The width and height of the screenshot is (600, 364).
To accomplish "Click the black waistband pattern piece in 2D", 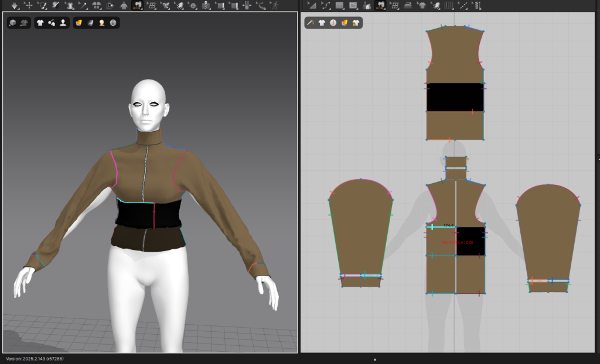I will pos(455,97).
